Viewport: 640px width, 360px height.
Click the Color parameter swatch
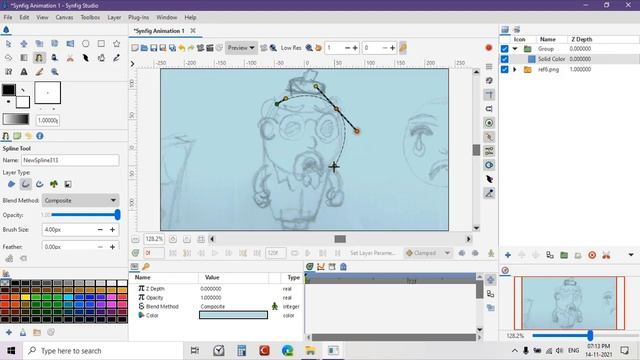pyautogui.click(x=233, y=315)
